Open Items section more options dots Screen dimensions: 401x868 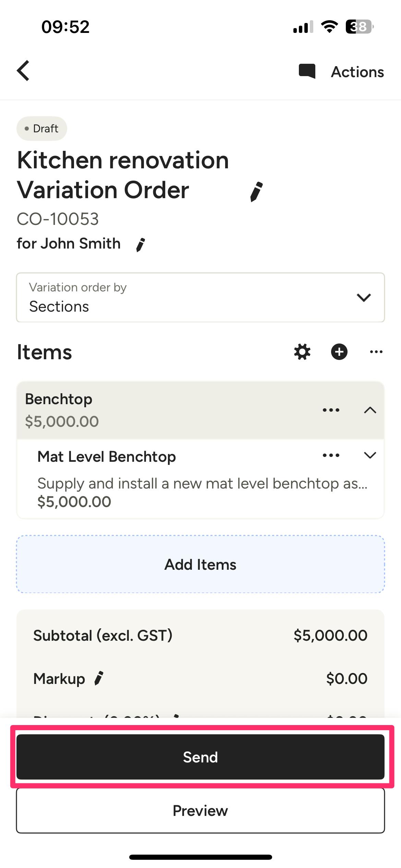click(x=376, y=352)
